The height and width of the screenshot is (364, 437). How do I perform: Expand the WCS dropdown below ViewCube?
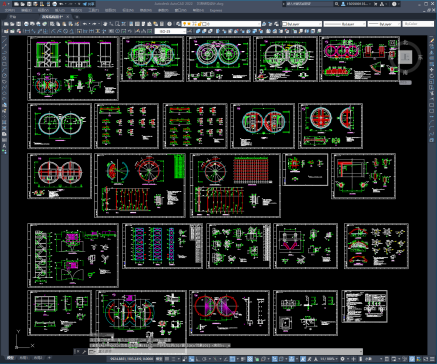(x=406, y=82)
